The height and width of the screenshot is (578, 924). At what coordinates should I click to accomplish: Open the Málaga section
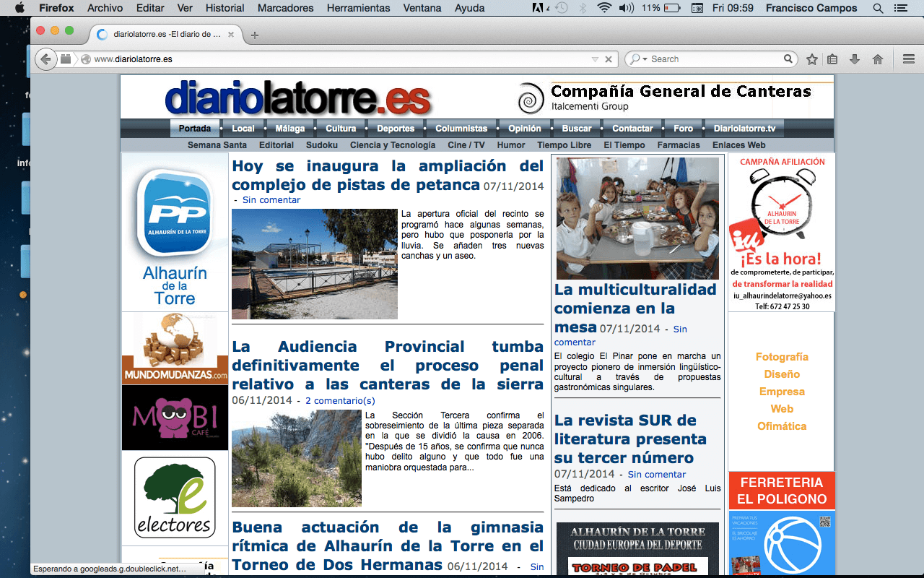(290, 129)
